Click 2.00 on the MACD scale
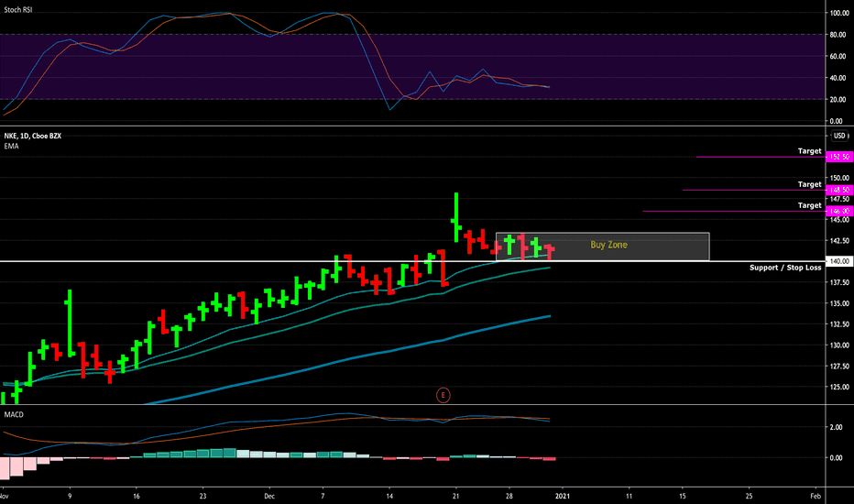This screenshot has width=854, height=504. [836, 427]
